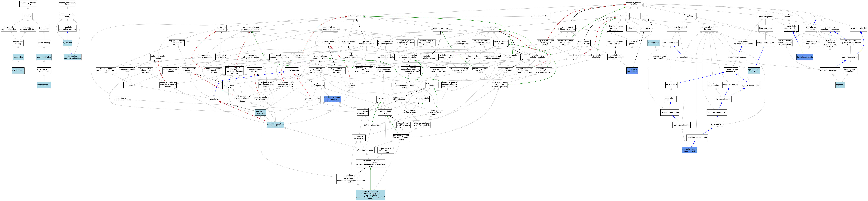
Task: Click the 'epithelium migration' node
Action: point(766,43)
